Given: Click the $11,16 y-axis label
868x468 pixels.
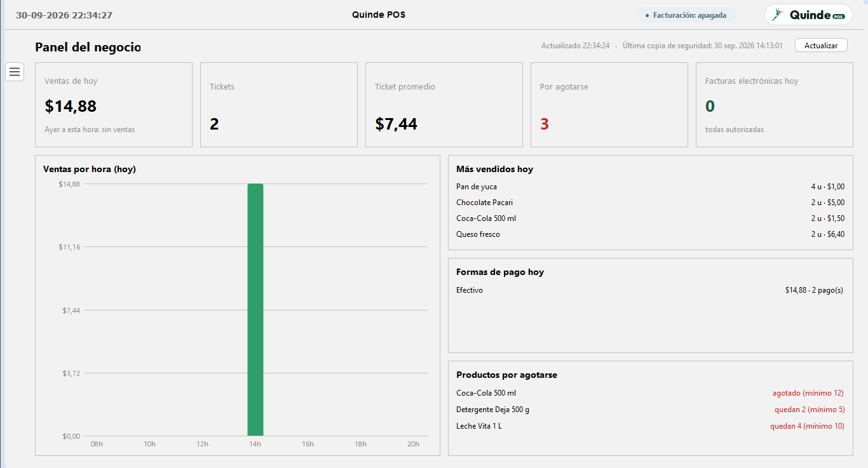Looking at the screenshot, I should pos(69,246).
